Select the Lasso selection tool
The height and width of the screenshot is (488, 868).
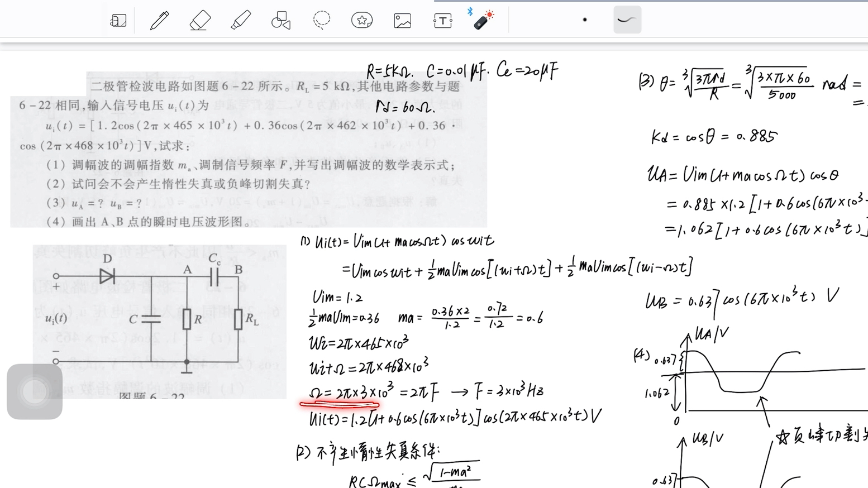point(322,20)
